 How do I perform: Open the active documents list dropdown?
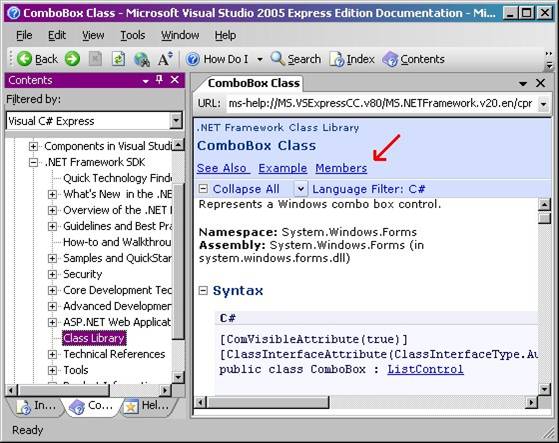coord(523,84)
